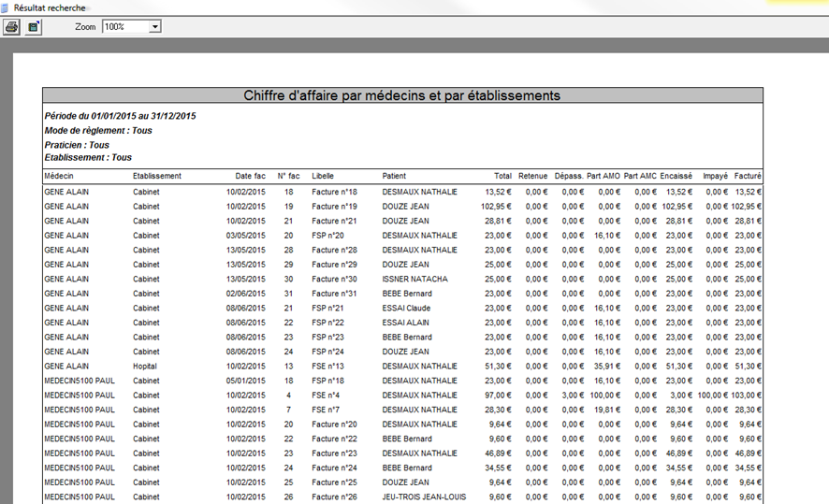Click the Libelle column header

click(323, 176)
